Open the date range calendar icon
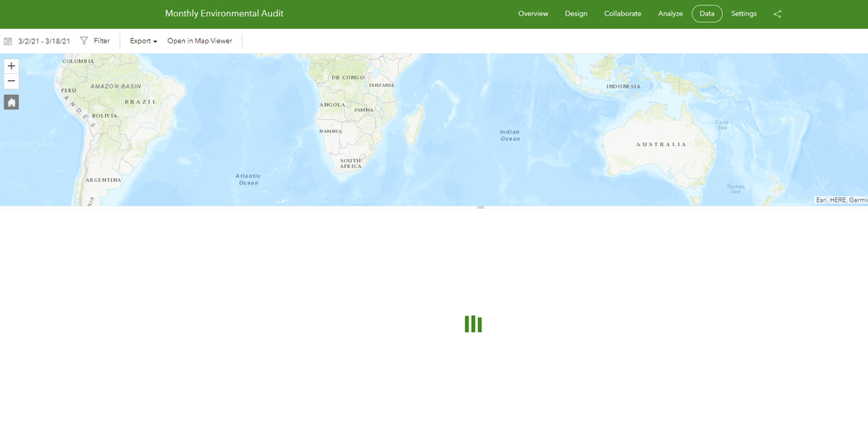868x421 pixels. coord(8,41)
